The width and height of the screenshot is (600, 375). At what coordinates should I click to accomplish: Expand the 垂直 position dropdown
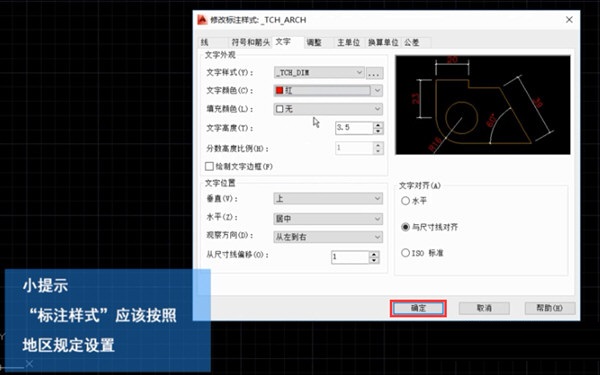click(x=328, y=199)
